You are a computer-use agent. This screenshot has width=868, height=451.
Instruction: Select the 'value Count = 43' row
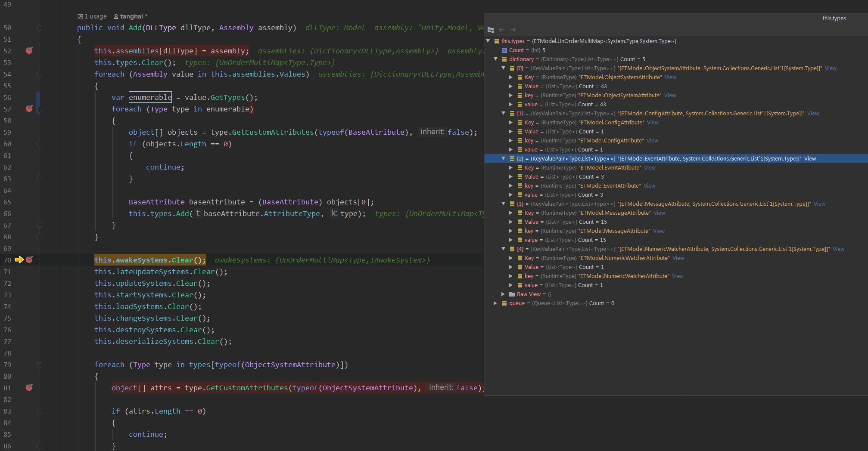676,104
